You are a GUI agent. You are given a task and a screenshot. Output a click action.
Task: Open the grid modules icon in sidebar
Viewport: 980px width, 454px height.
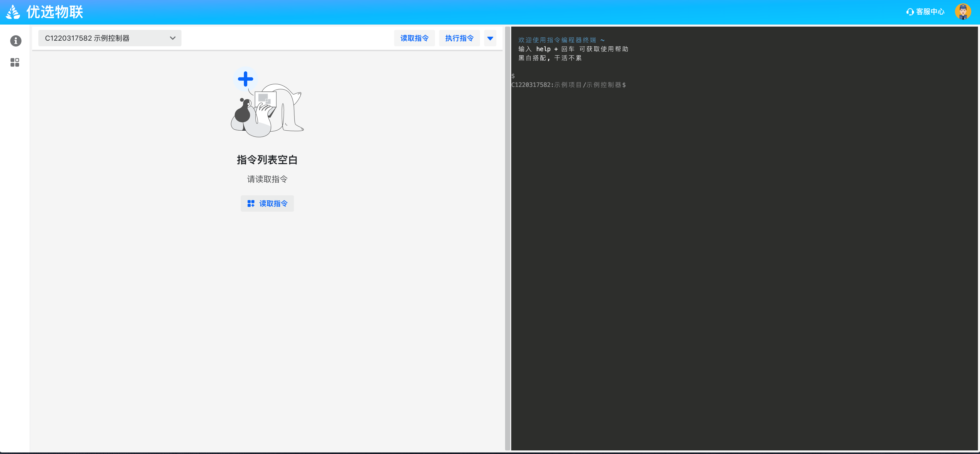tap(15, 62)
